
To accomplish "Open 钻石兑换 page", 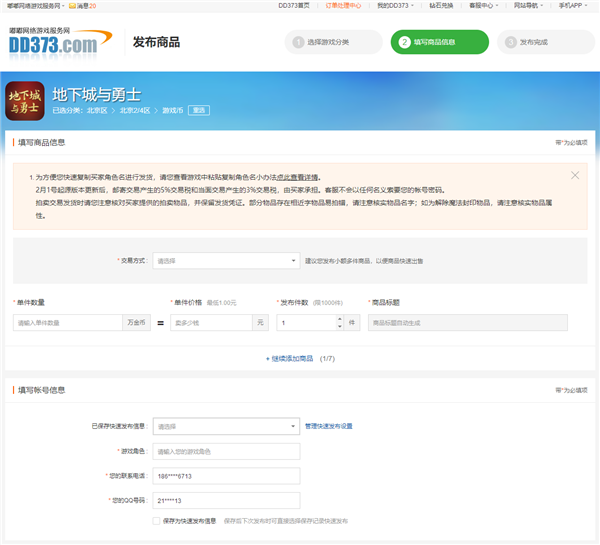I will [x=441, y=6].
